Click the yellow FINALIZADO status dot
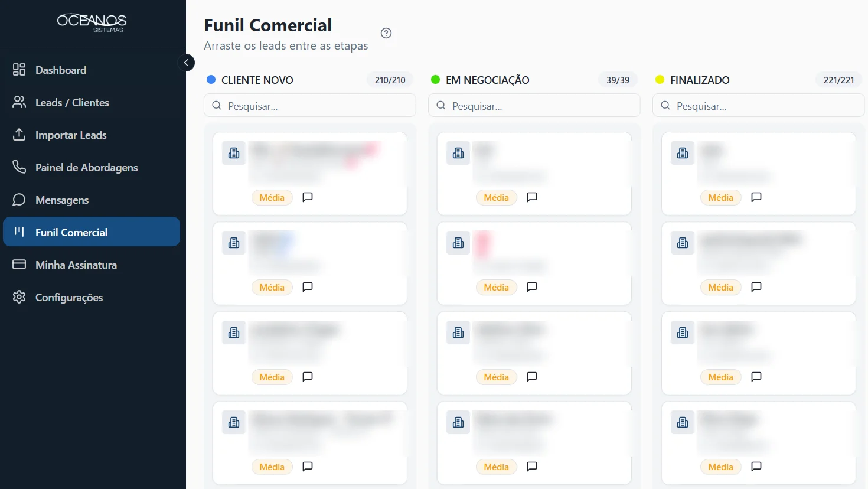This screenshot has height=489, width=868. point(660,79)
